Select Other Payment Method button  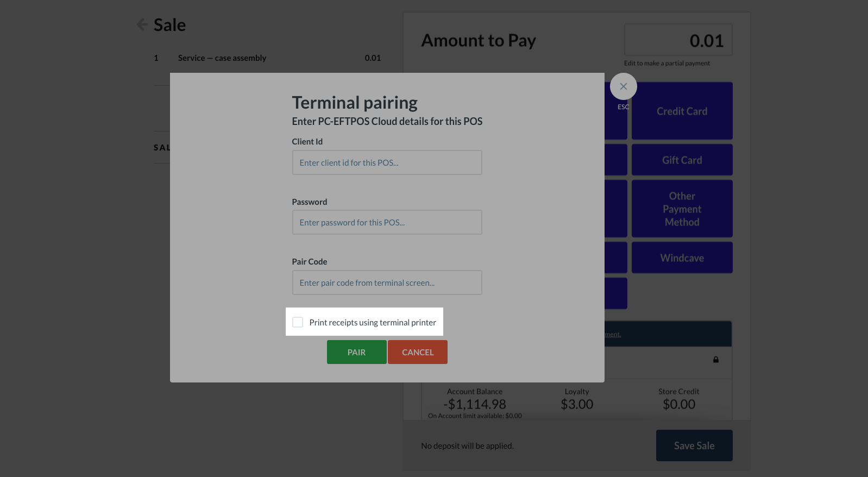(682, 209)
